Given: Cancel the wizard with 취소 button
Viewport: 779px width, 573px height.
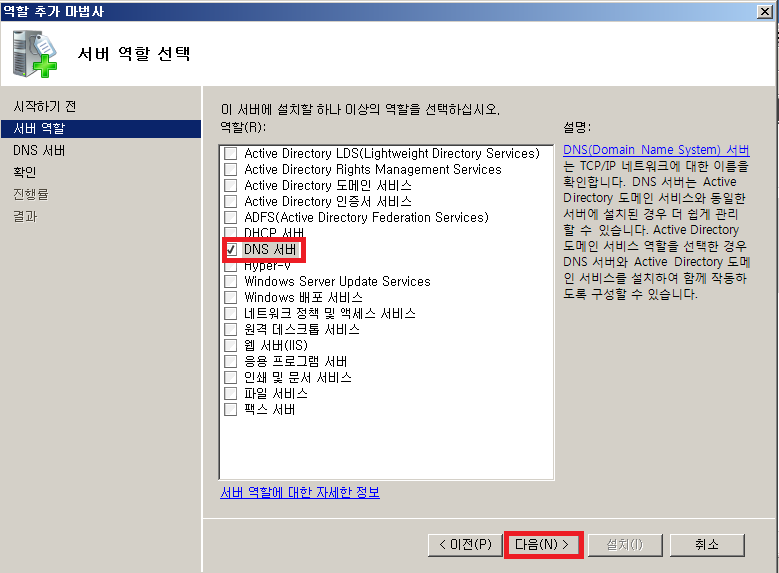Looking at the screenshot, I should point(707,545).
